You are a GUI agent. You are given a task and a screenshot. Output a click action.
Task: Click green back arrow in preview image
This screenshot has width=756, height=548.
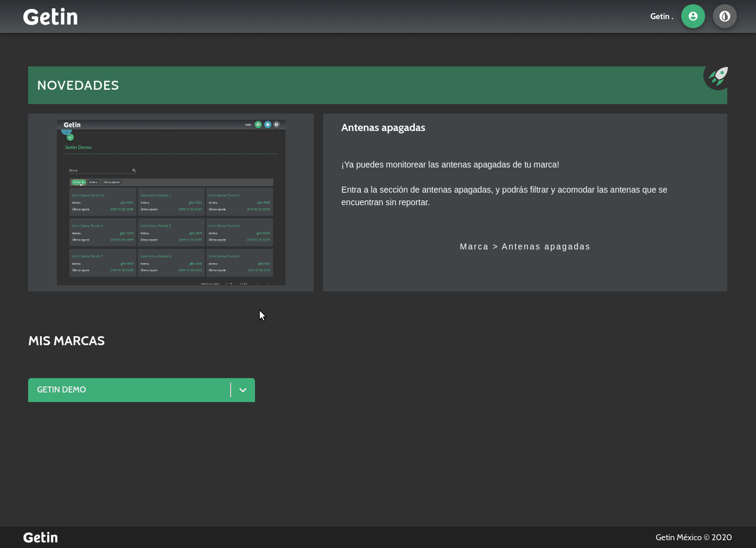tap(70, 138)
